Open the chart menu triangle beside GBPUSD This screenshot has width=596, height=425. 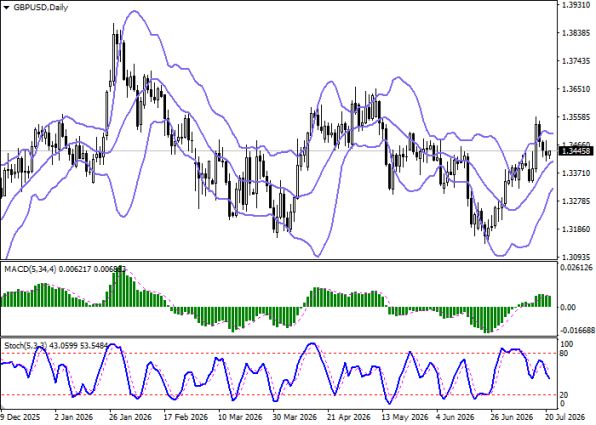pyautogui.click(x=6, y=8)
